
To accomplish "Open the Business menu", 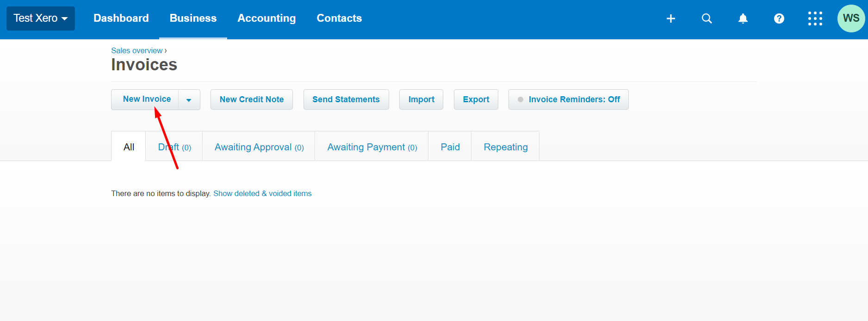I will 193,19.
